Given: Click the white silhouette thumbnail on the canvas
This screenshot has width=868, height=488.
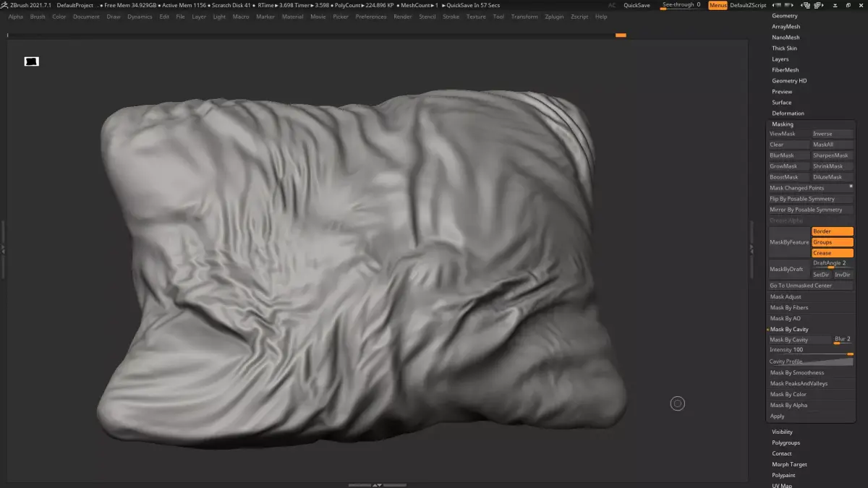Looking at the screenshot, I should (x=31, y=61).
